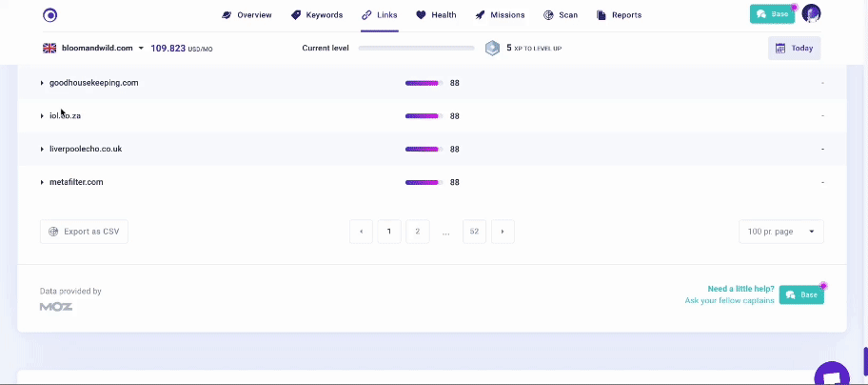Click the MOZ data provider logo

click(x=56, y=307)
